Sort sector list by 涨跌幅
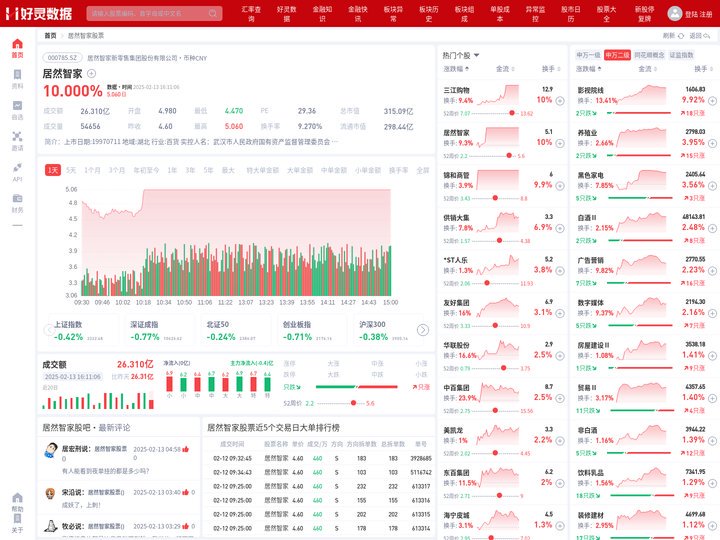This screenshot has height=540, width=720. click(589, 69)
